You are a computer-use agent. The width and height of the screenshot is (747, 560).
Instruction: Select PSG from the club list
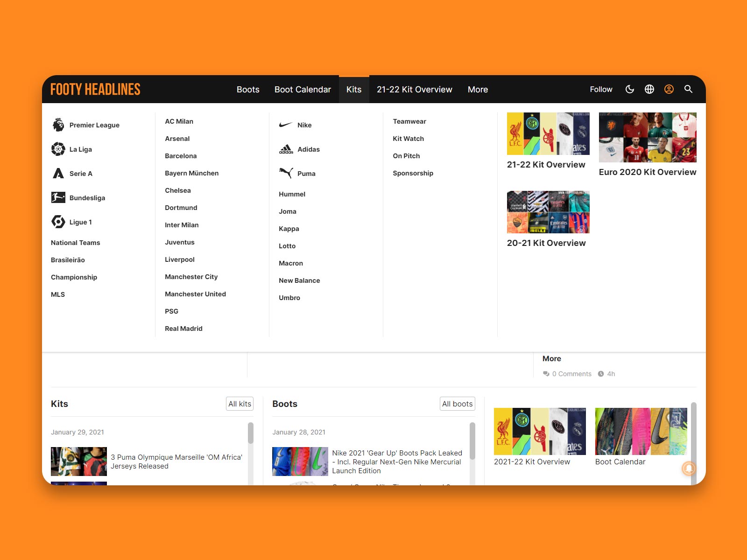coord(171,311)
